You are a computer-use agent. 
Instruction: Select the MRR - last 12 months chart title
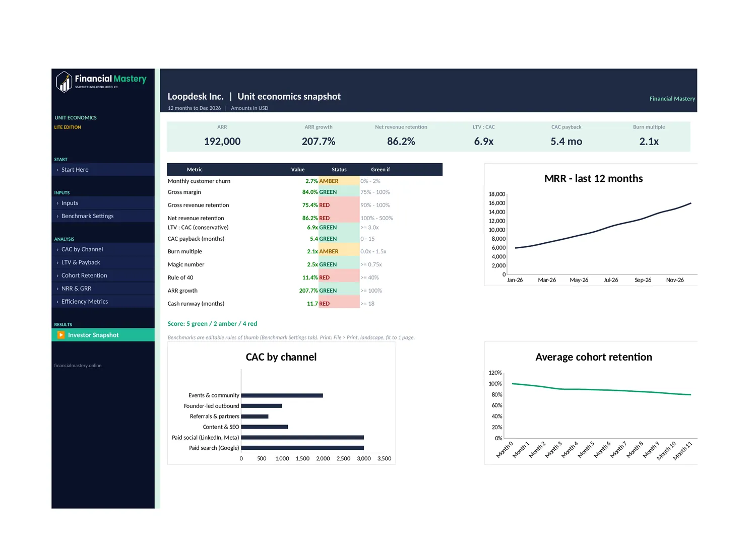(x=594, y=179)
